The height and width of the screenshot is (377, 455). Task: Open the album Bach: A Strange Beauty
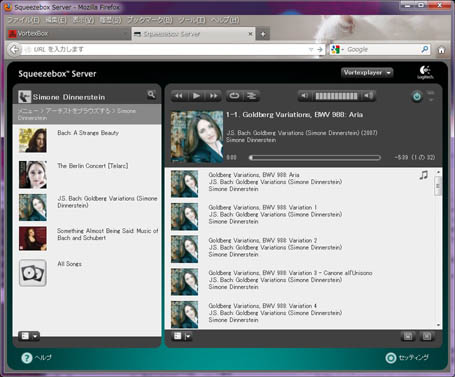88,133
